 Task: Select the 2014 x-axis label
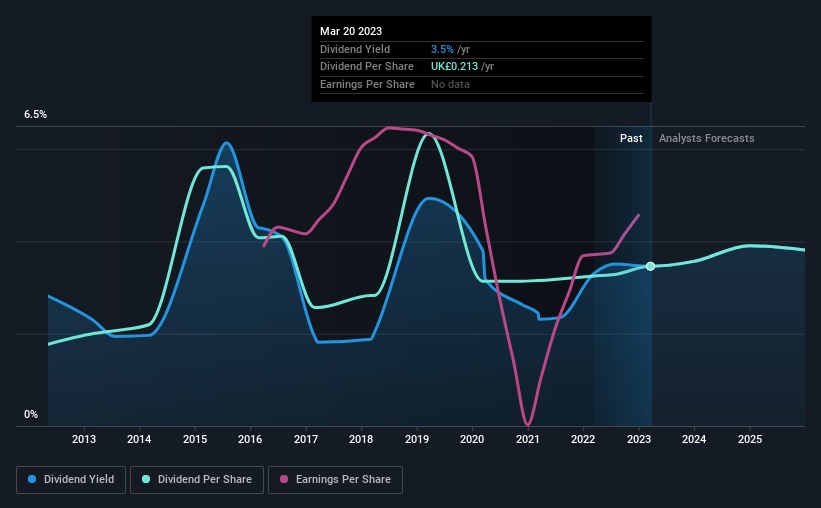139,439
